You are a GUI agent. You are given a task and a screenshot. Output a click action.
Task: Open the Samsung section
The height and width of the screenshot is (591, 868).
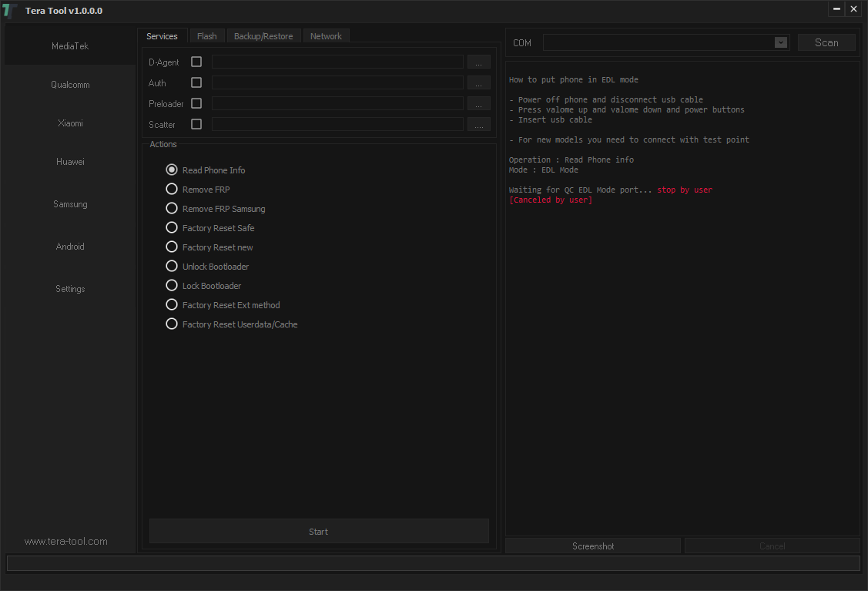tap(69, 203)
